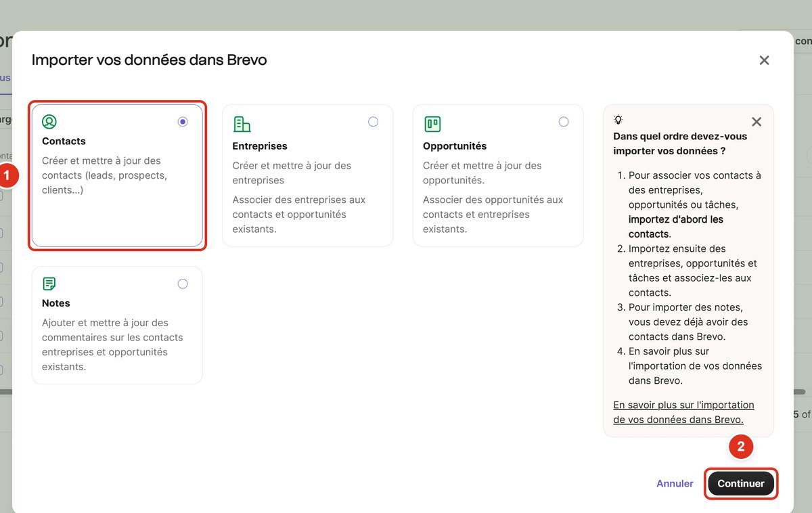Click the Opportunités board icon
The image size is (812, 513).
pyautogui.click(x=432, y=124)
